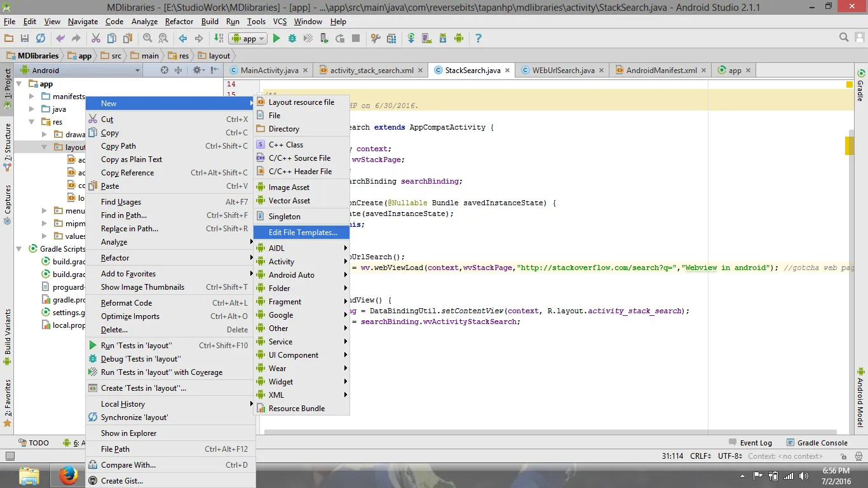868x488 pixels.
Task: Click the Stop square toolbar icon
Action: (x=356, y=39)
